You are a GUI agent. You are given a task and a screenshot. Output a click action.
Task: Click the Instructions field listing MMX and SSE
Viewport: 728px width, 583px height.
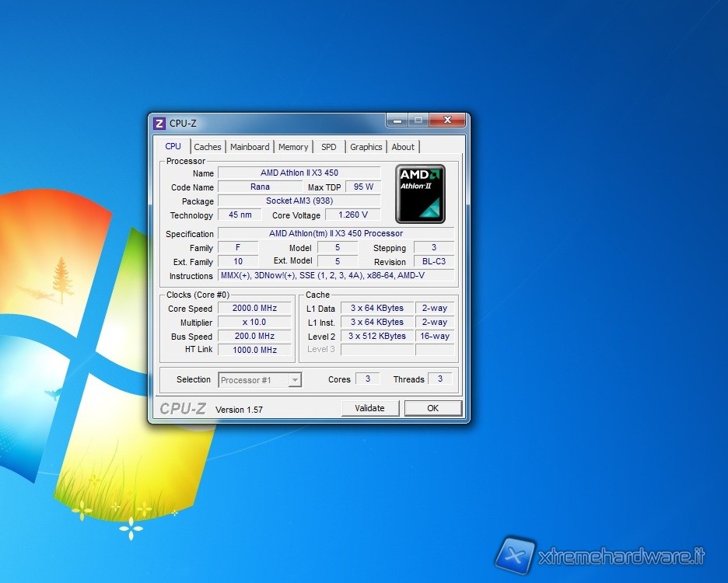[x=335, y=276]
